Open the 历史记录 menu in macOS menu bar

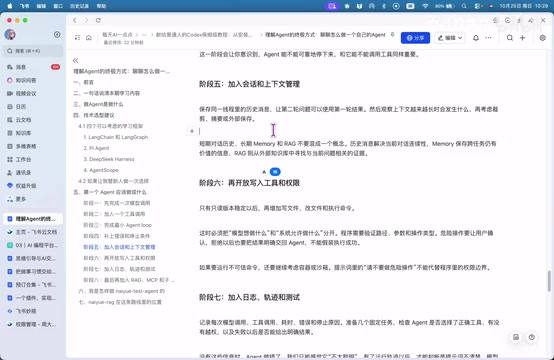[x=78, y=6]
